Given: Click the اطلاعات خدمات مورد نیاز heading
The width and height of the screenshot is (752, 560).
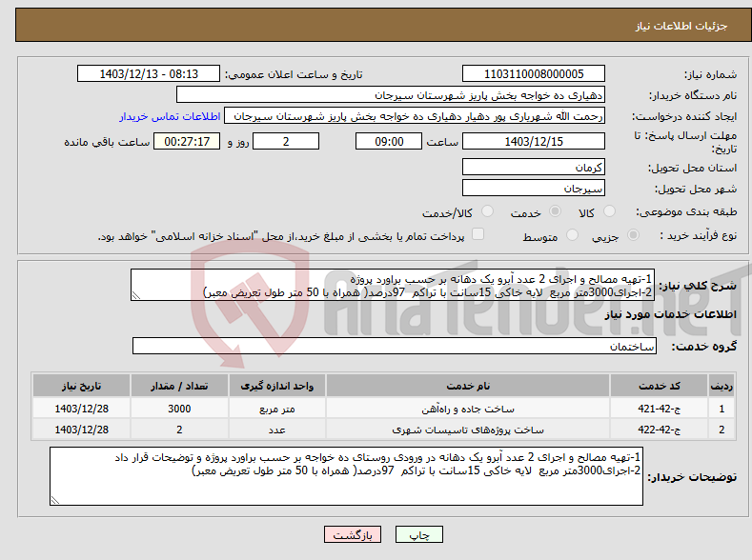Looking at the screenshot, I should 670,314.
